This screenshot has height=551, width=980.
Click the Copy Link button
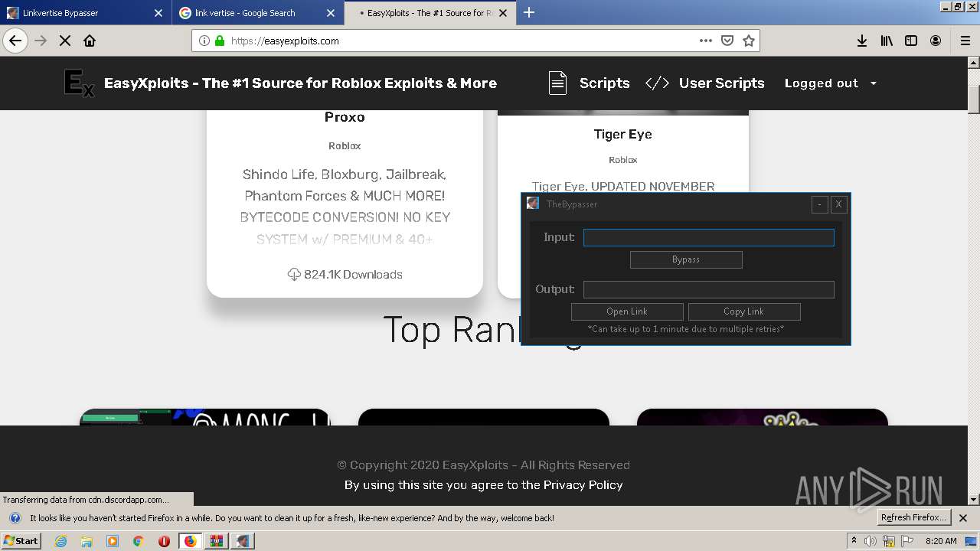click(x=744, y=311)
